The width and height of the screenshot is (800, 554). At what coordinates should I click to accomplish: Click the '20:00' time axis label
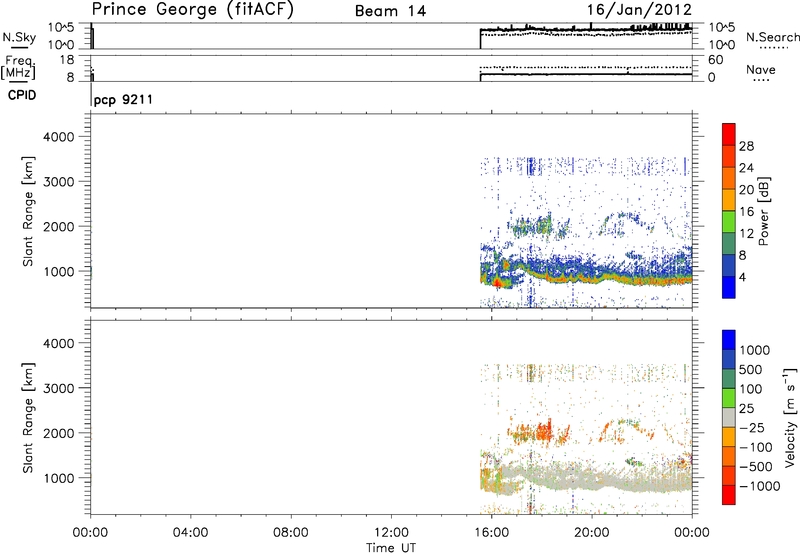pos(591,533)
